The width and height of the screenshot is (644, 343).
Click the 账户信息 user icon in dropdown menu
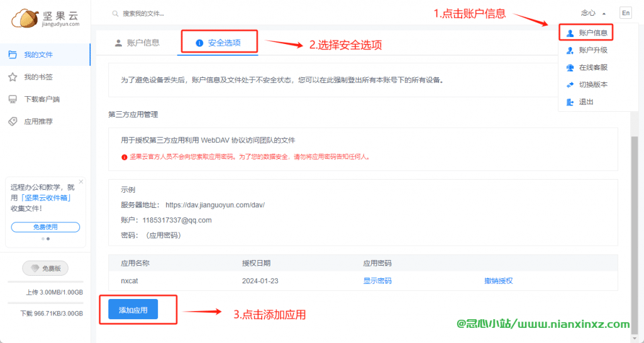pyautogui.click(x=570, y=33)
